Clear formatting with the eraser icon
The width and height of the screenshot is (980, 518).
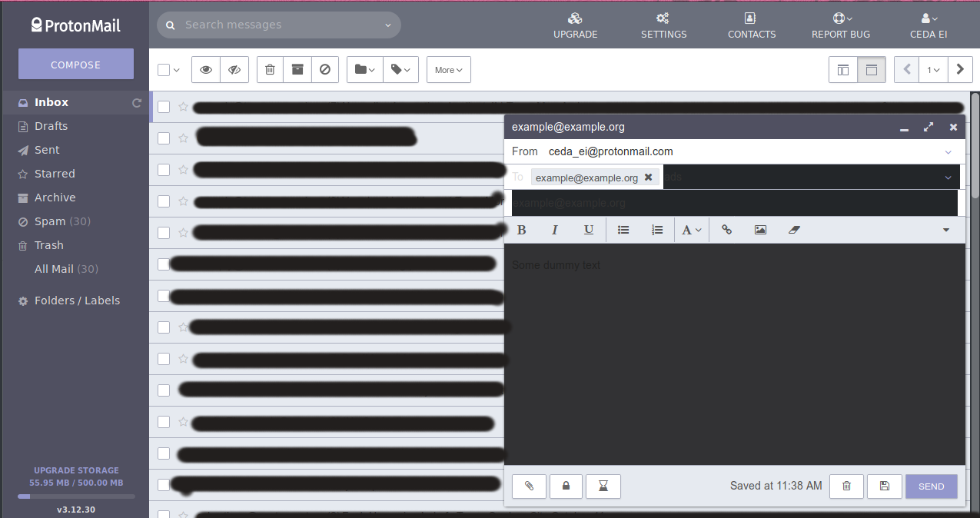tap(795, 230)
